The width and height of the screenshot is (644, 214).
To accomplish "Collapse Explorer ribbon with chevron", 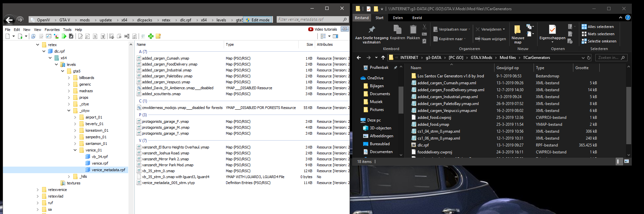I will pyautogui.click(x=621, y=18).
